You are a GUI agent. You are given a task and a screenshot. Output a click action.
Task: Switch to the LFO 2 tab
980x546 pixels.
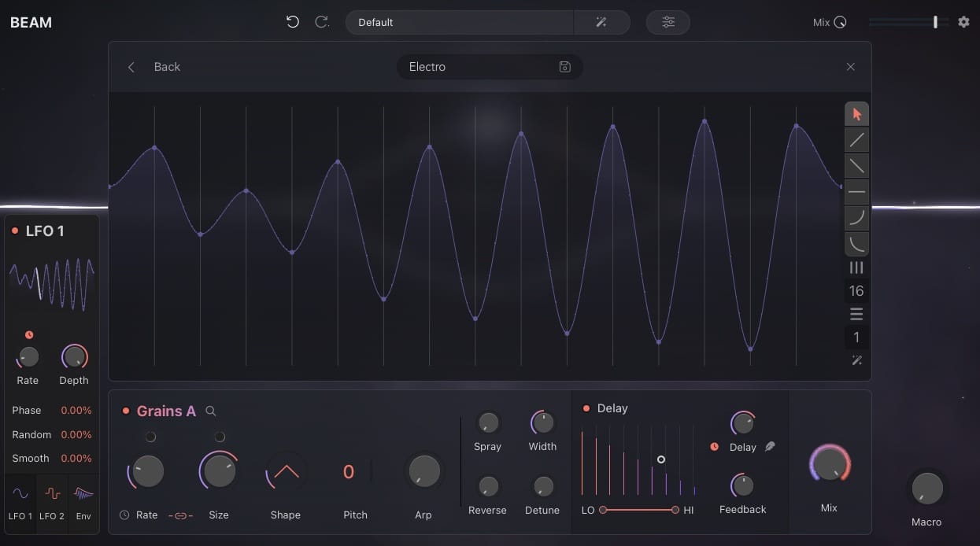click(x=52, y=502)
